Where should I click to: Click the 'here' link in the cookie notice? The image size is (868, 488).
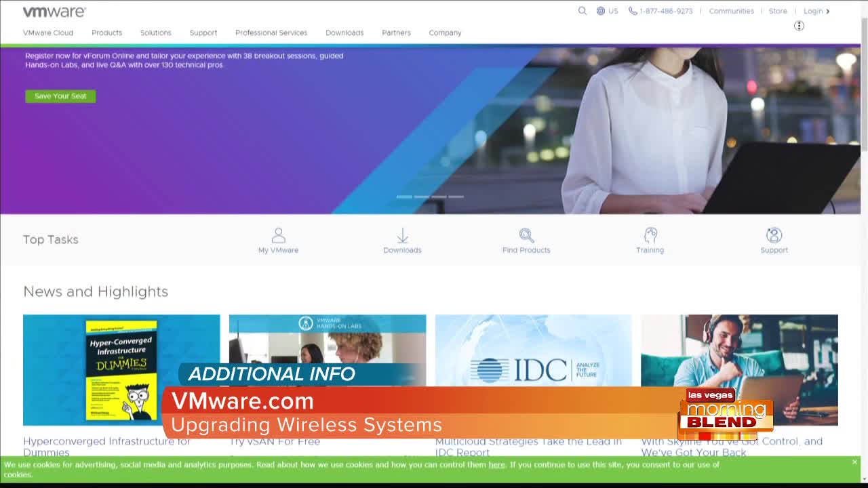coord(496,465)
